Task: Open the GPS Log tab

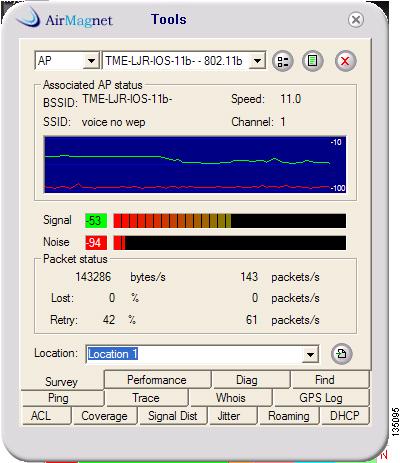Action: 321,398
